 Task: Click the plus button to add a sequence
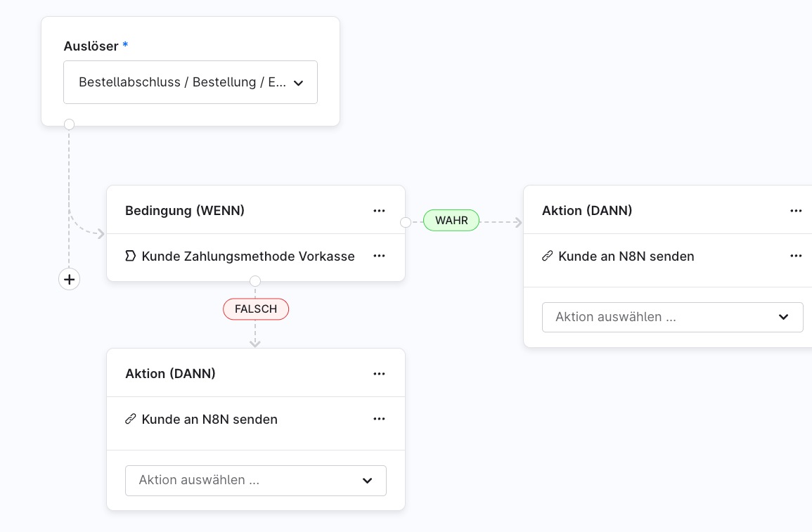pyautogui.click(x=69, y=279)
